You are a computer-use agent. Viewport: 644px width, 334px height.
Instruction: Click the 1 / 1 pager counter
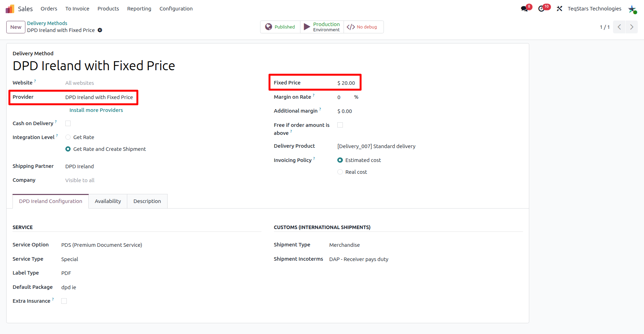click(605, 27)
